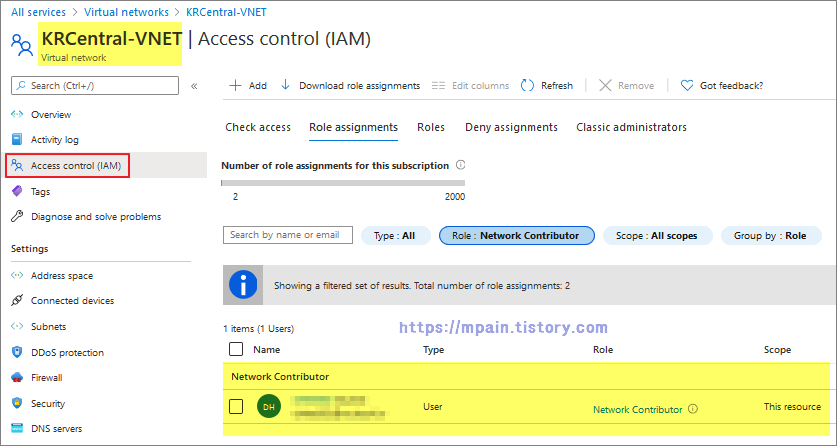
Task: Click the Remove X icon
Action: [x=605, y=85]
